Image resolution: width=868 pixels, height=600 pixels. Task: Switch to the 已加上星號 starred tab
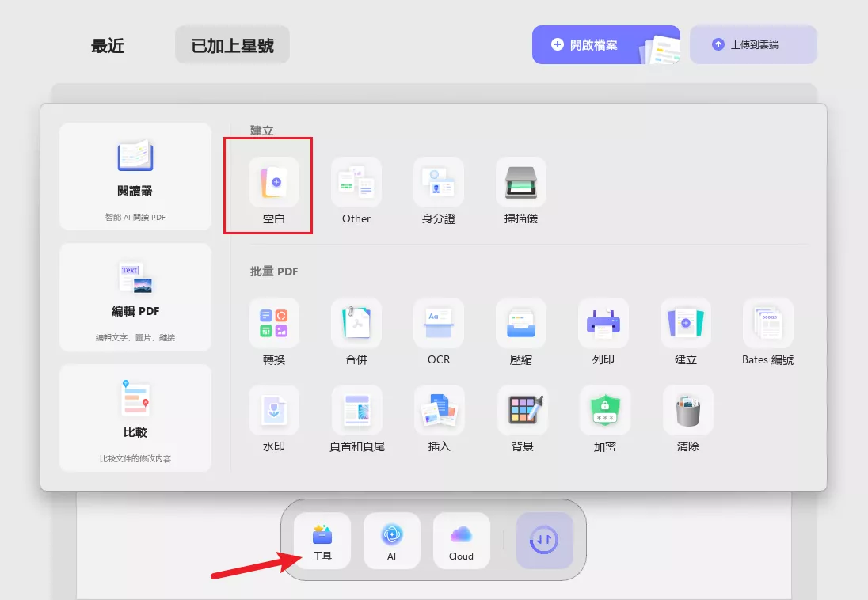click(x=233, y=45)
